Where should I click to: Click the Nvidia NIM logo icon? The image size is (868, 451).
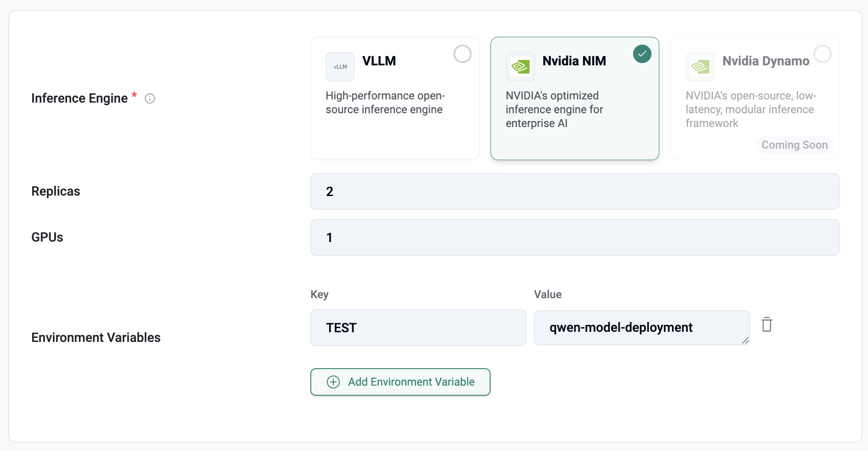[x=520, y=67]
